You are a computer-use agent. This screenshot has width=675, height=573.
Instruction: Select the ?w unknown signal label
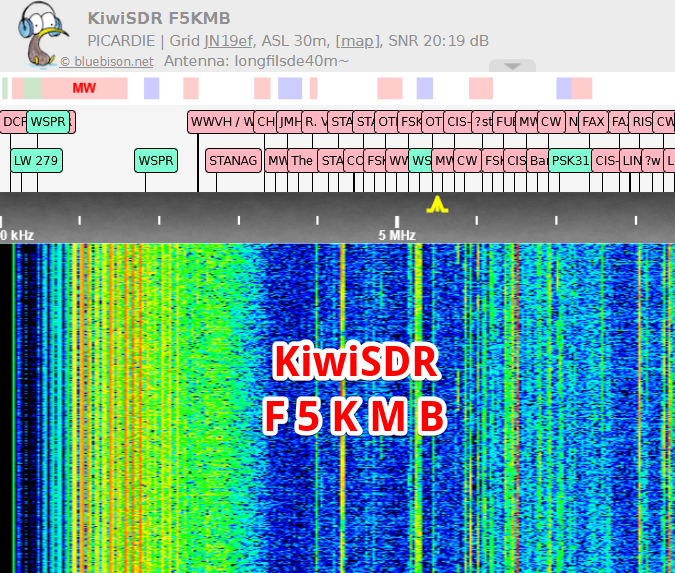653,161
